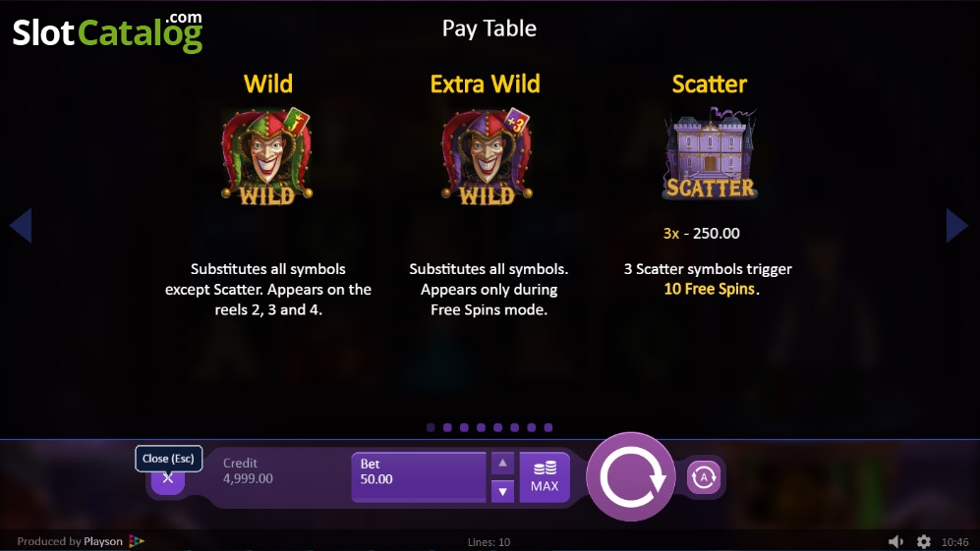The image size is (980, 551).
Task: Increase bet with the up arrow
Action: [502, 464]
